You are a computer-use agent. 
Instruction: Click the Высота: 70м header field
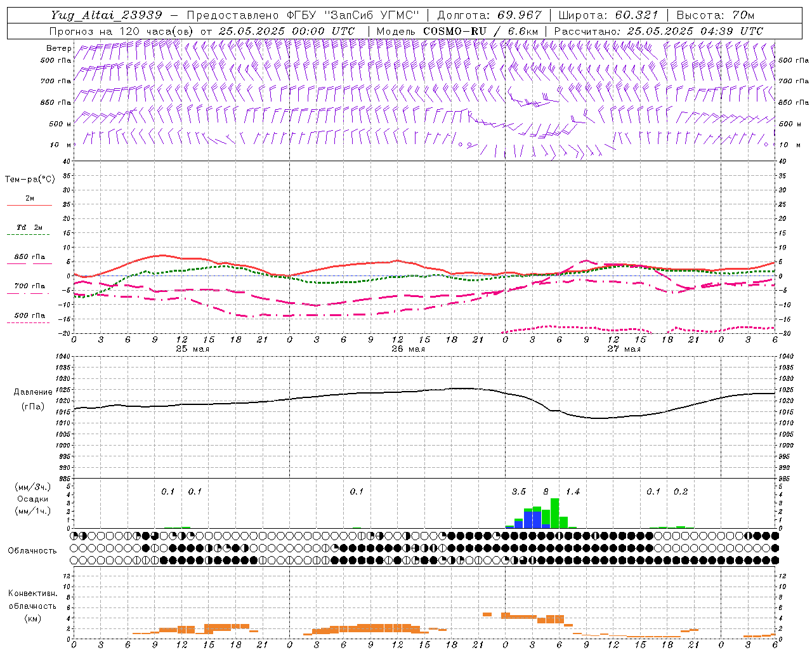[716, 15]
